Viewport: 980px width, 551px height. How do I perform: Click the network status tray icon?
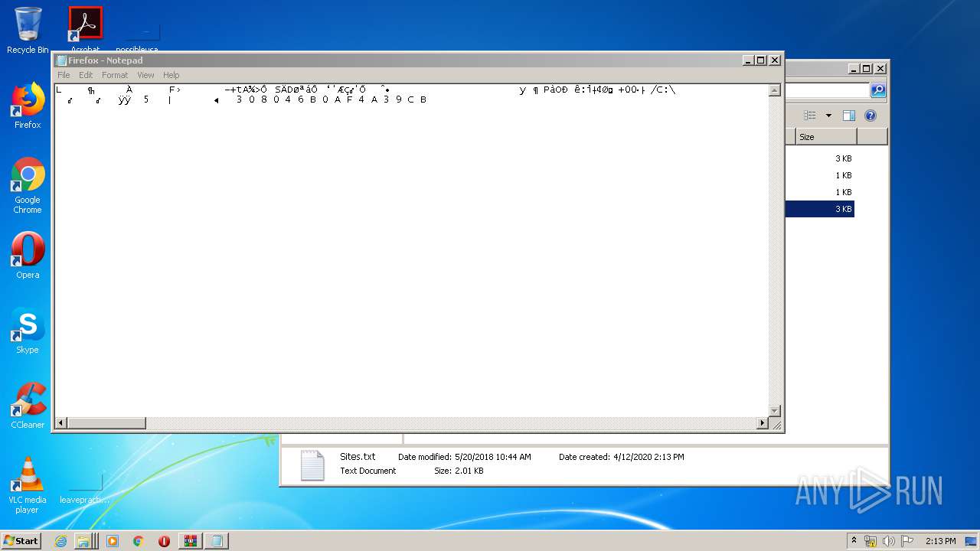(871, 541)
